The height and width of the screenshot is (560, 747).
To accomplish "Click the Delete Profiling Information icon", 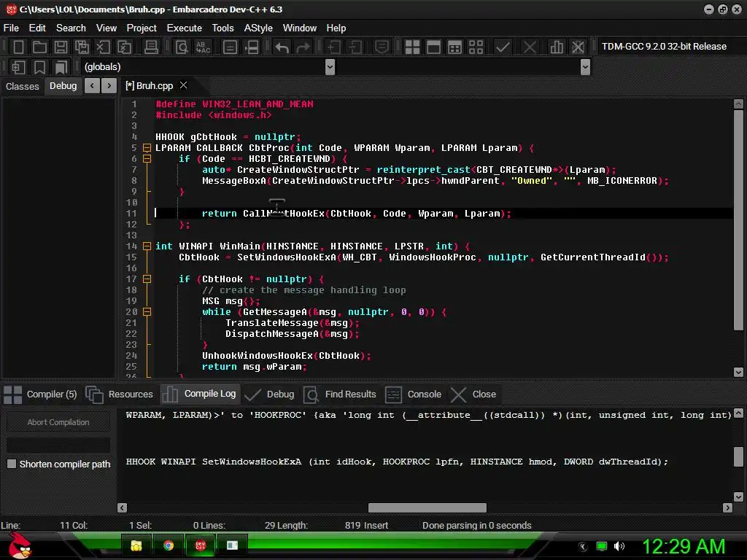I will click(x=578, y=47).
